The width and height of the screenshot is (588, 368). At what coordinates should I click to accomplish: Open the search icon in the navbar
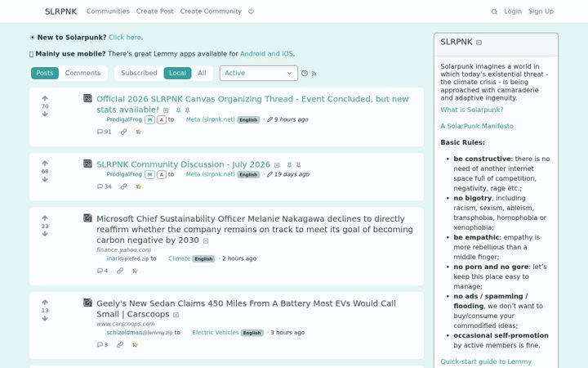tap(494, 11)
